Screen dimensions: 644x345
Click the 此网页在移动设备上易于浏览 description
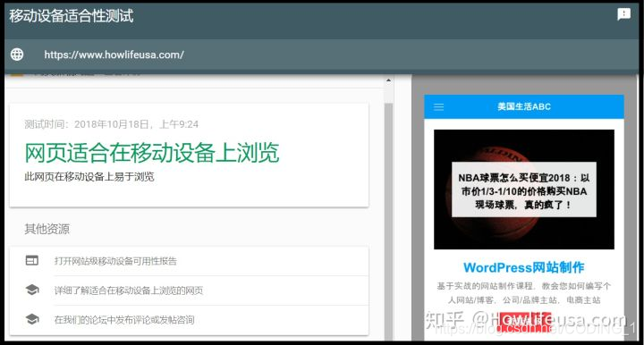[x=89, y=177]
